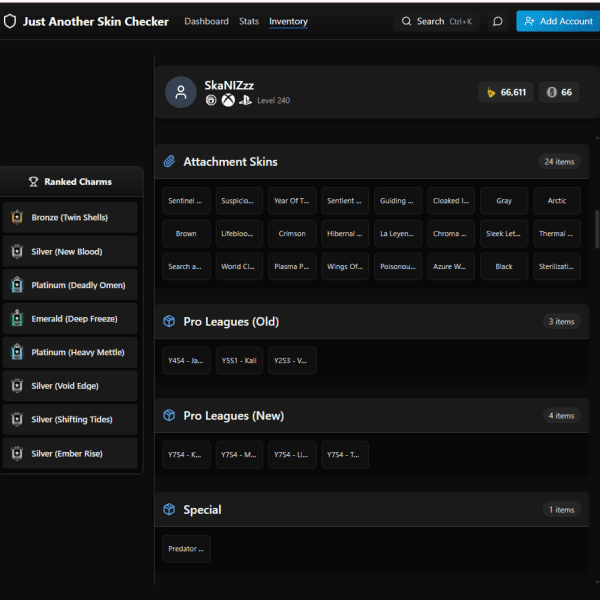Click the Special section box icon
The height and width of the screenshot is (600, 600).
coord(169,509)
